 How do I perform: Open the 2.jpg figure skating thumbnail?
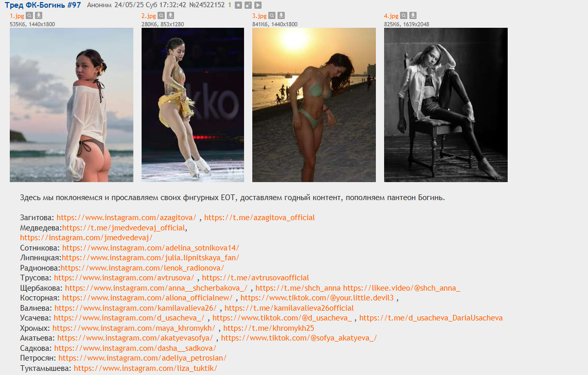pos(193,104)
